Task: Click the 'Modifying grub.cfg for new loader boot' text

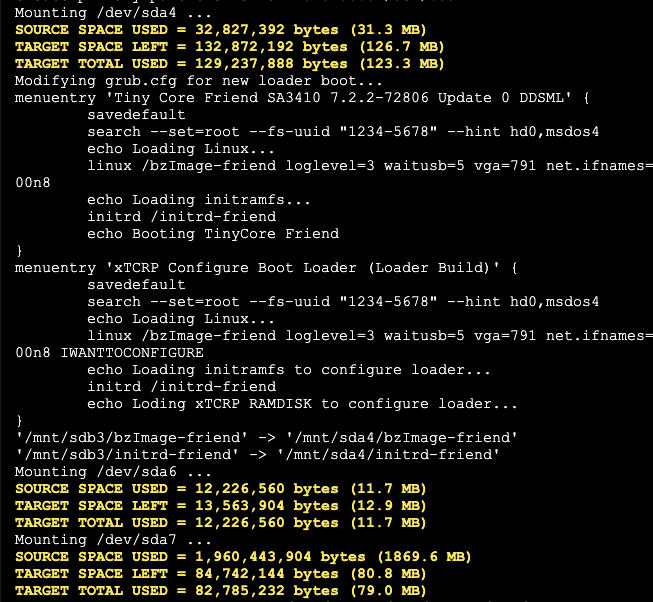Action: tap(199, 81)
